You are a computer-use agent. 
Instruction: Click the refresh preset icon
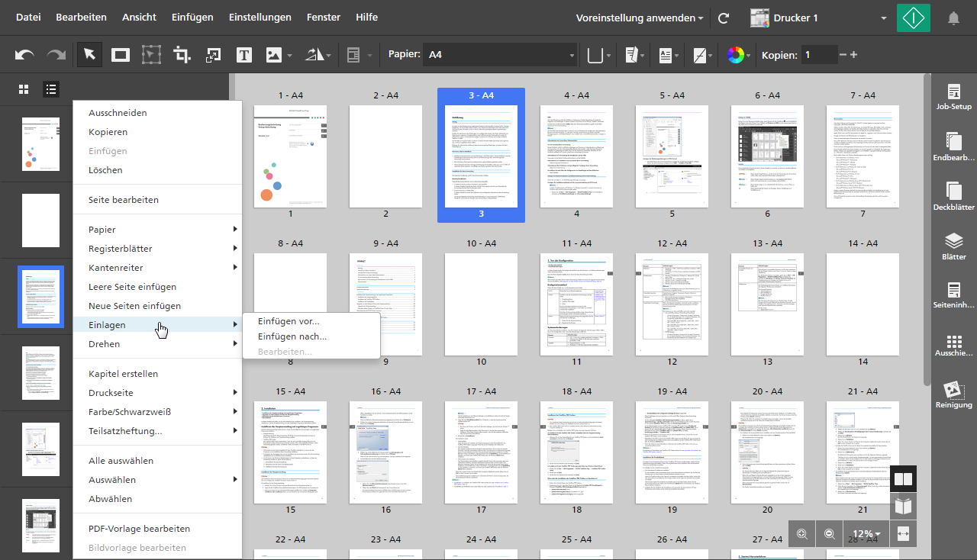point(724,18)
